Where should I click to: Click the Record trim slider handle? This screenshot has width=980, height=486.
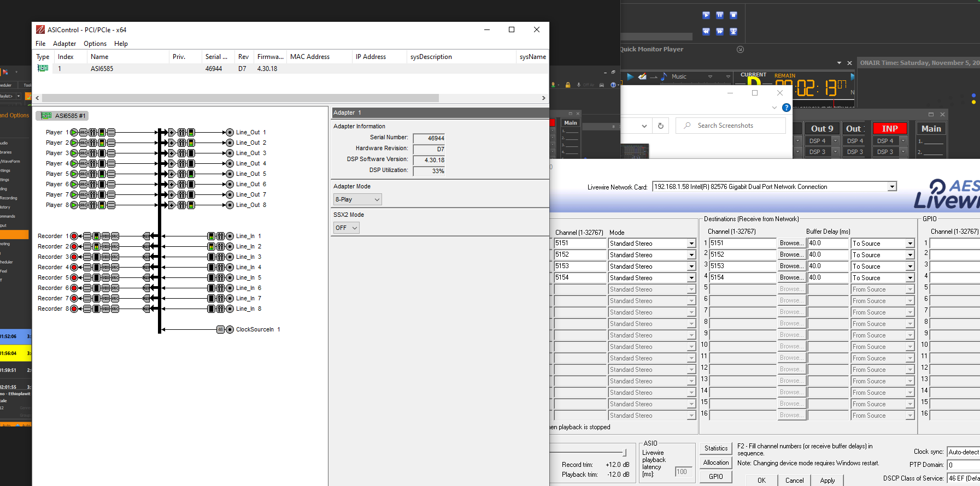click(x=624, y=452)
